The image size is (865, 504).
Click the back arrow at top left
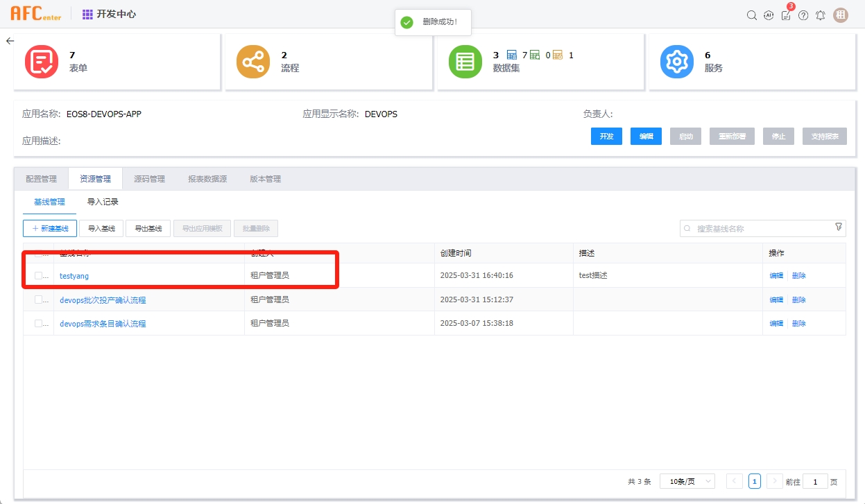coord(10,41)
